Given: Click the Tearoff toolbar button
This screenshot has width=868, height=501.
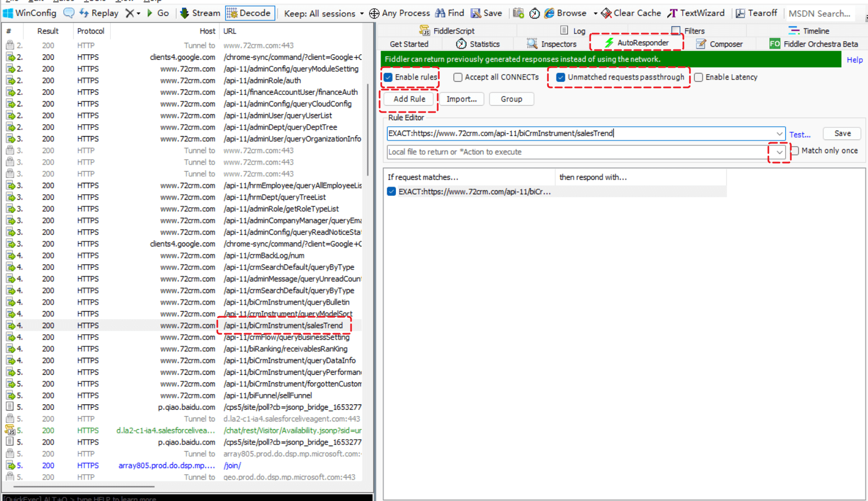Looking at the screenshot, I should 756,13.
